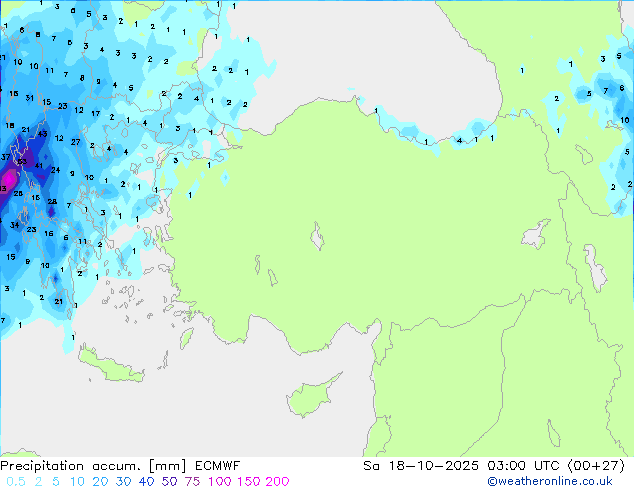
Task: Click the map precipitation value 17
Action: tap(95, 114)
